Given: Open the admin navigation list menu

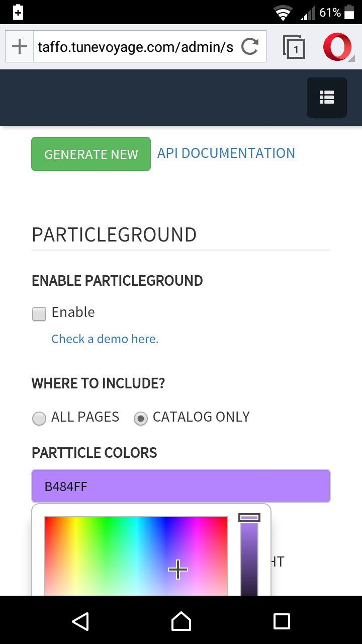Looking at the screenshot, I should (x=327, y=98).
